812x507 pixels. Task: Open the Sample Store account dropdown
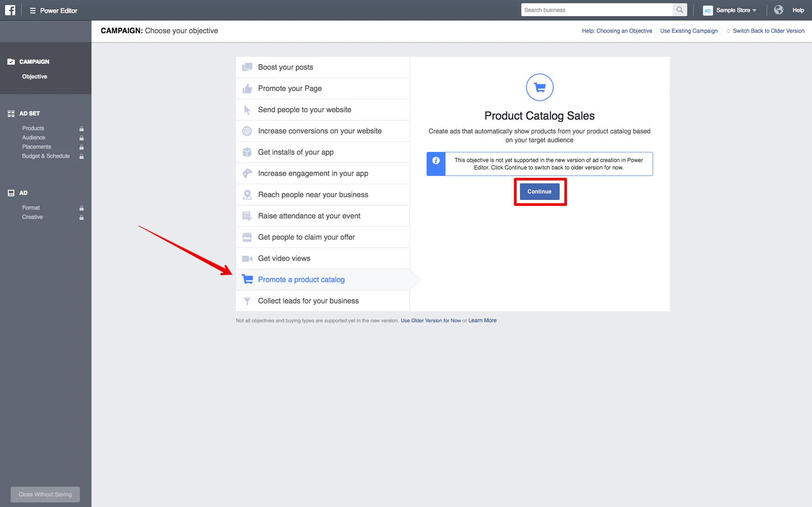pyautogui.click(x=736, y=10)
